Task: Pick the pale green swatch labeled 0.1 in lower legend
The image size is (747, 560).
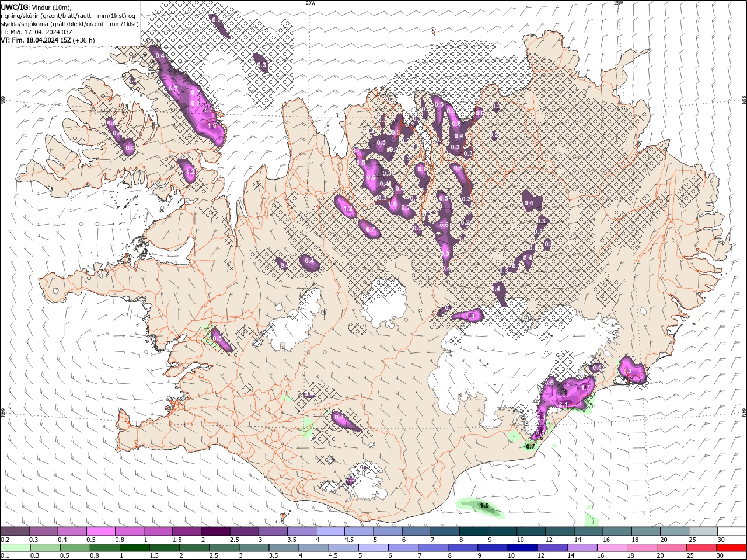Action: (15, 548)
